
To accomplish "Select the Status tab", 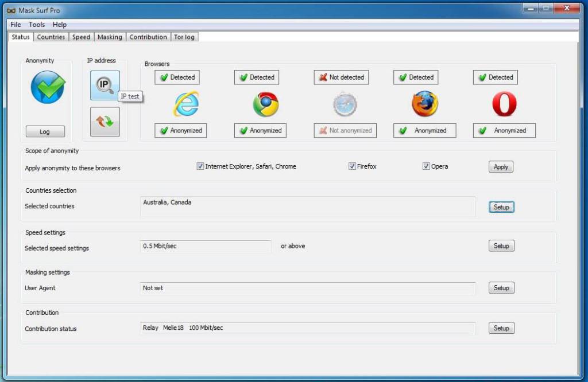I will coord(21,37).
